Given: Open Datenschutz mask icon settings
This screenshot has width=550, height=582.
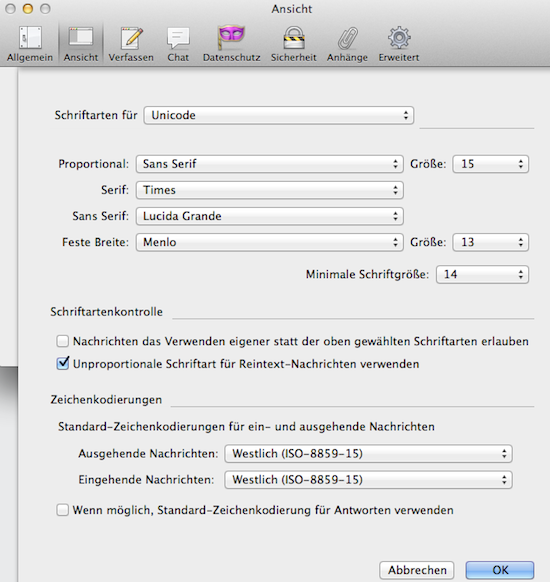Looking at the screenshot, I should 232,44.
